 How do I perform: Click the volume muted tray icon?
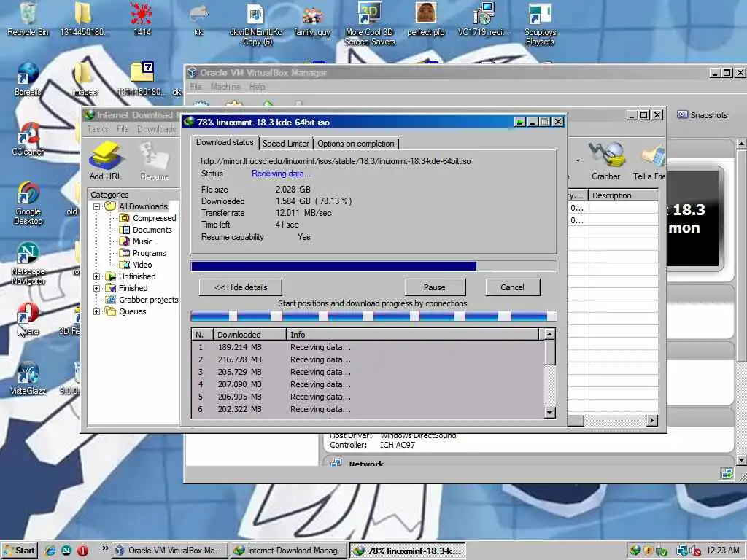695,551
